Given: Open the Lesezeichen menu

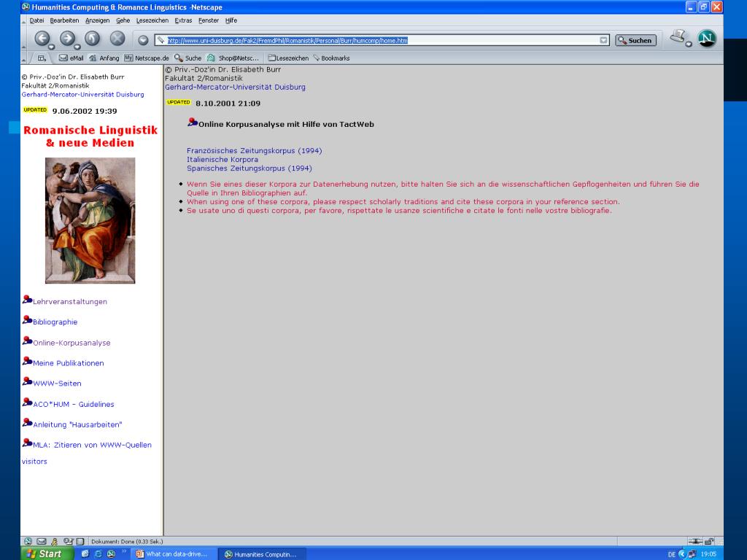Looking at the screenshot, I should (152, 20).
